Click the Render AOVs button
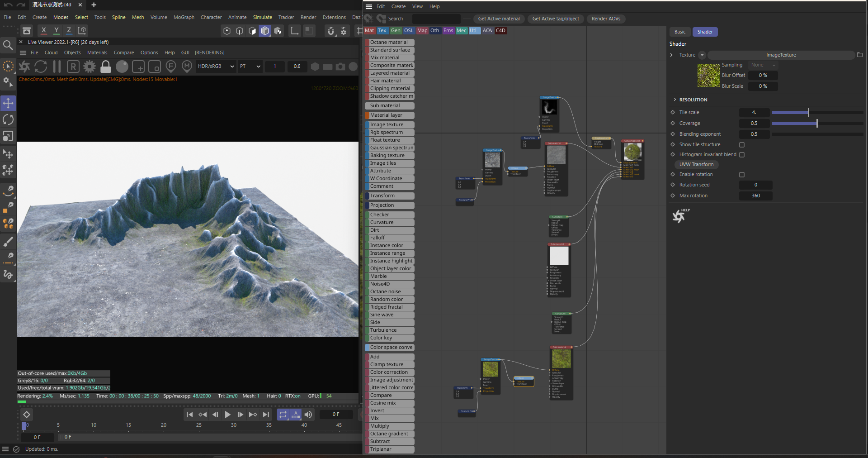 (606, 19)
